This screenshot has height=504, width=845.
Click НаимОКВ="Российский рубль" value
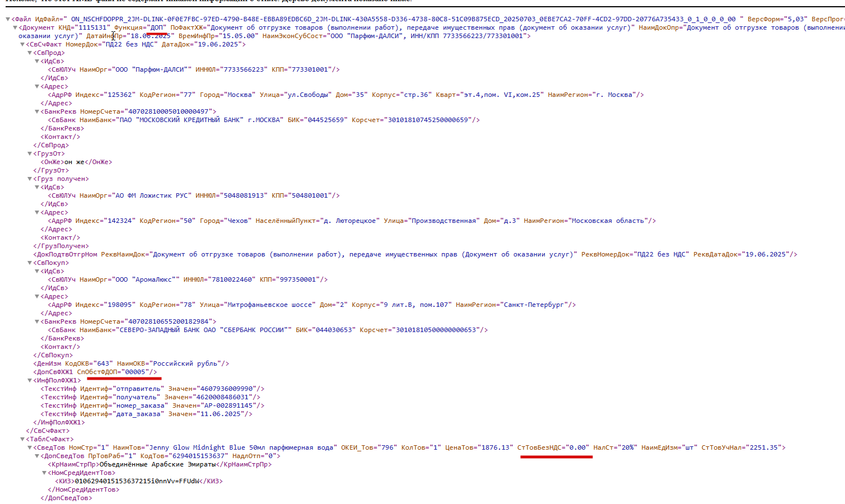pyautogui.click(x=169, y=363)
